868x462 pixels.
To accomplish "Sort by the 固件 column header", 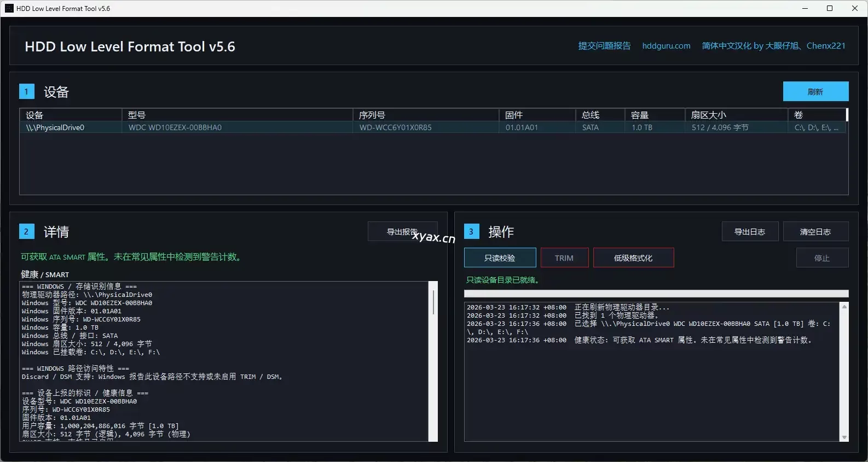I will coord(537,115).
